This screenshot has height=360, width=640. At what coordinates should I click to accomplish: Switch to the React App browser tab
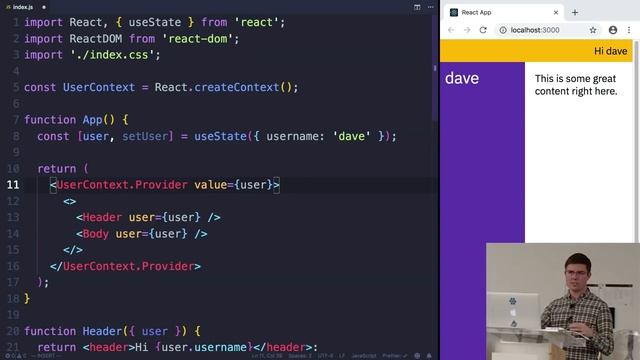coord(503,12)
